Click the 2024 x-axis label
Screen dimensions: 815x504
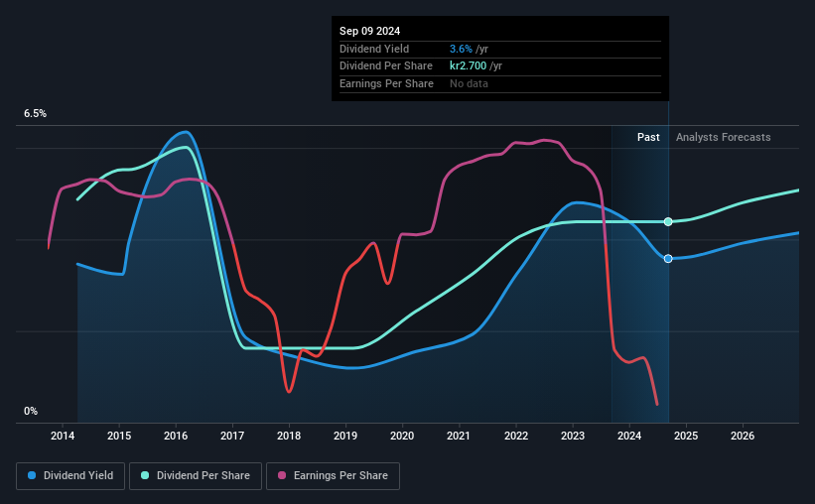click(629, 436)
